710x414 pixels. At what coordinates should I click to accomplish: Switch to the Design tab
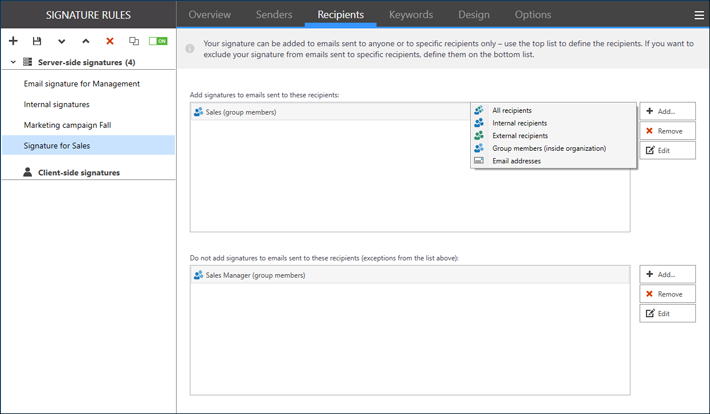point(474,14)
